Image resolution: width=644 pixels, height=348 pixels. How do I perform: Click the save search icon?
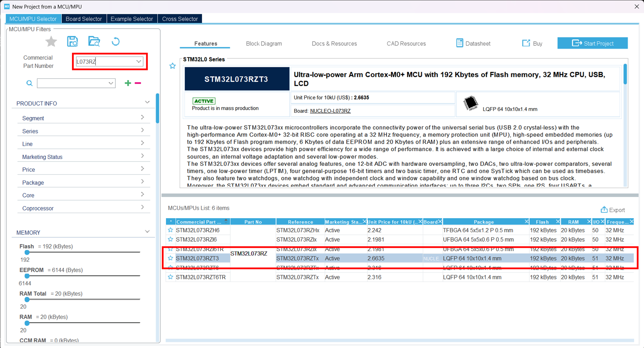(x=72, y=42)
